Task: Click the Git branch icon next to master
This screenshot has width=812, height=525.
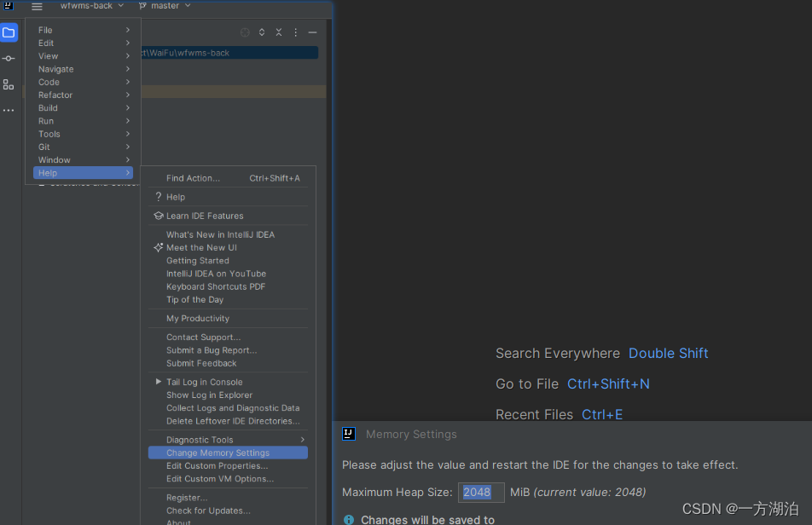Action: click(142, 6)
